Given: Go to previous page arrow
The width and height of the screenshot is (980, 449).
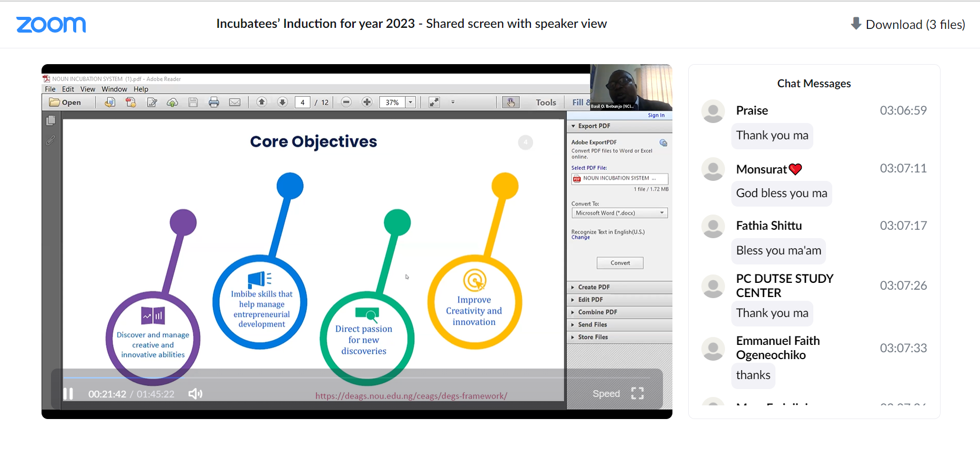Looking at the screenshot, I should 262,102.
